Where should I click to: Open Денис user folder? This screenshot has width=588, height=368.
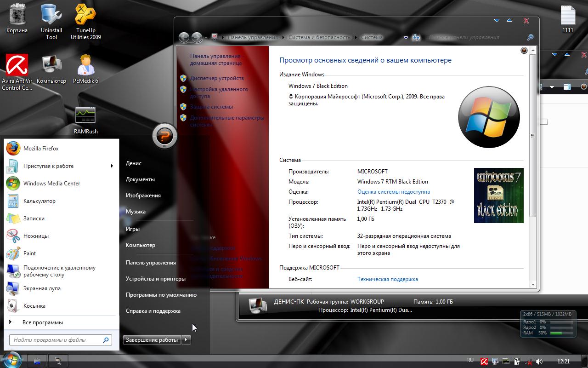pyautogui.click(x=134, y=163)
